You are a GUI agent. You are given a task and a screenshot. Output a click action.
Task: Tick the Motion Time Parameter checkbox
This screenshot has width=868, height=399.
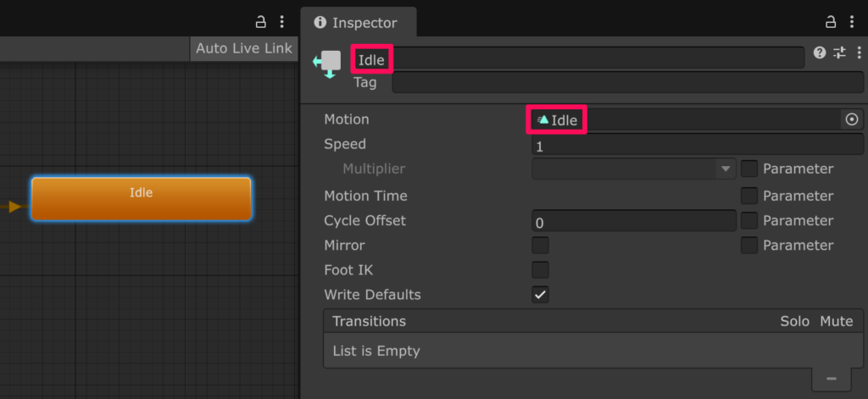point(749,196)
